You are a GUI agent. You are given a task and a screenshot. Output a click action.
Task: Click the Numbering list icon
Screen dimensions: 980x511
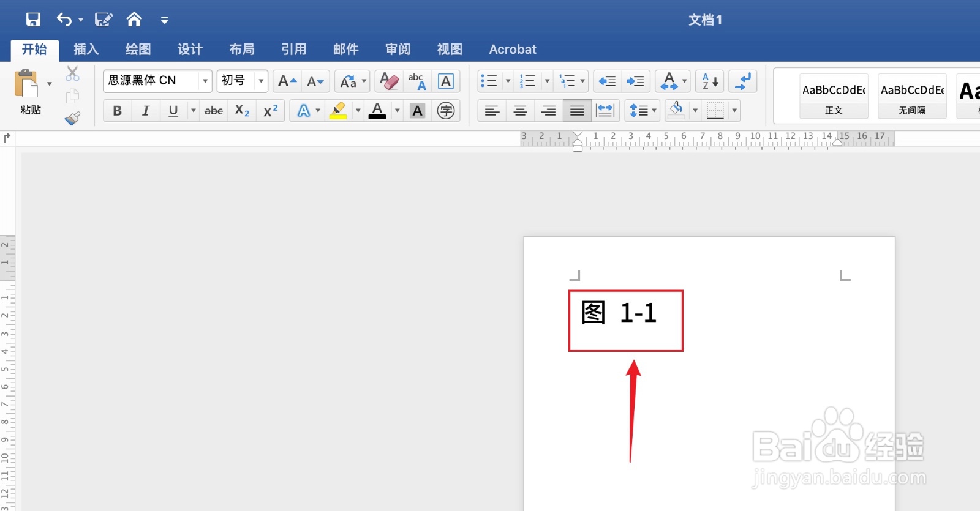527,81
